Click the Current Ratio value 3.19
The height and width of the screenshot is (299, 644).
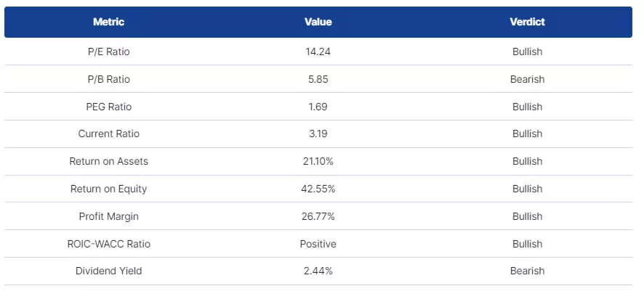coord(318,134)
